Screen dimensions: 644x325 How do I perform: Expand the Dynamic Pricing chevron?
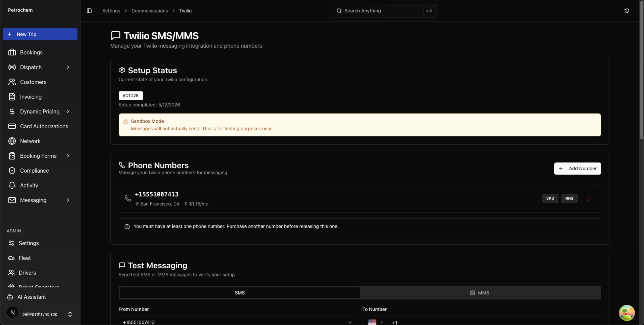click(x=68, y=111)
